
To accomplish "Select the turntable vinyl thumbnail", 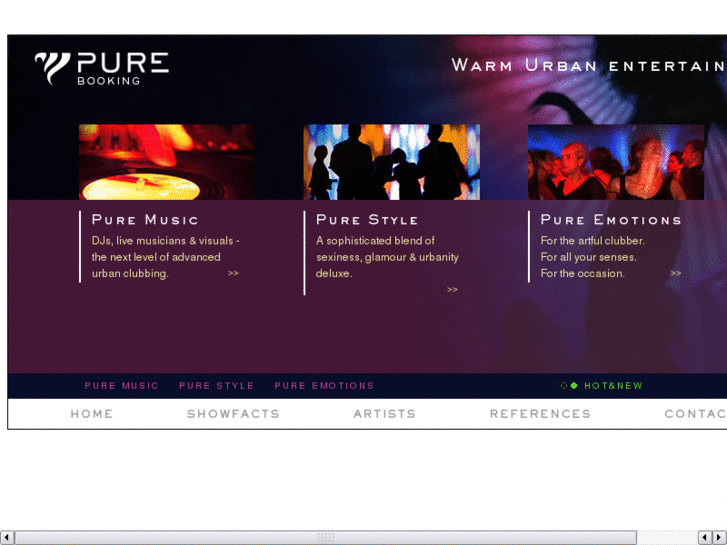I will [167, 162].
